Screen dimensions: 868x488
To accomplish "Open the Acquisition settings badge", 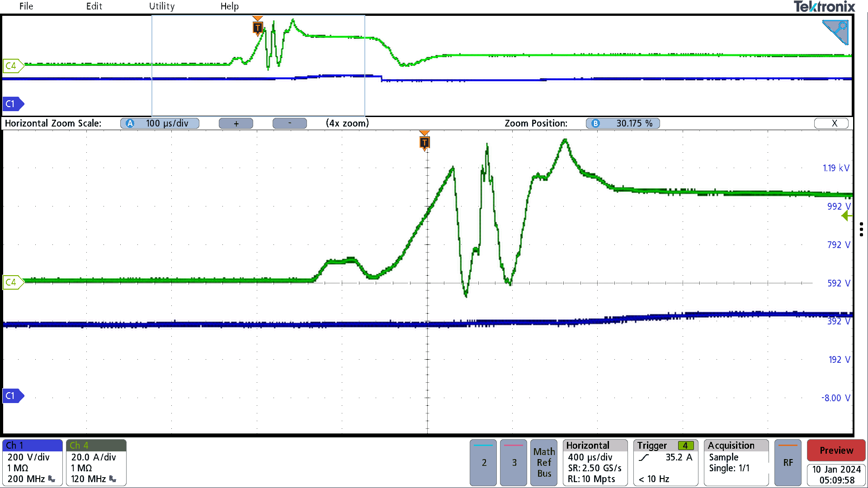I will (736, 462).
